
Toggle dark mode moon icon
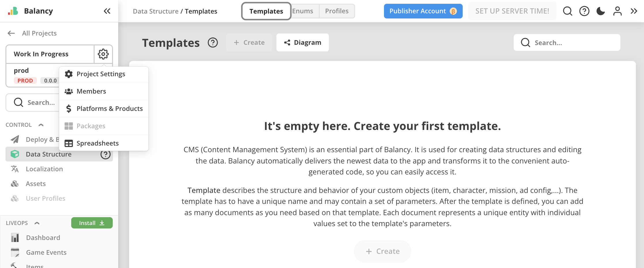pyautogui.click(x=600, y=11)
